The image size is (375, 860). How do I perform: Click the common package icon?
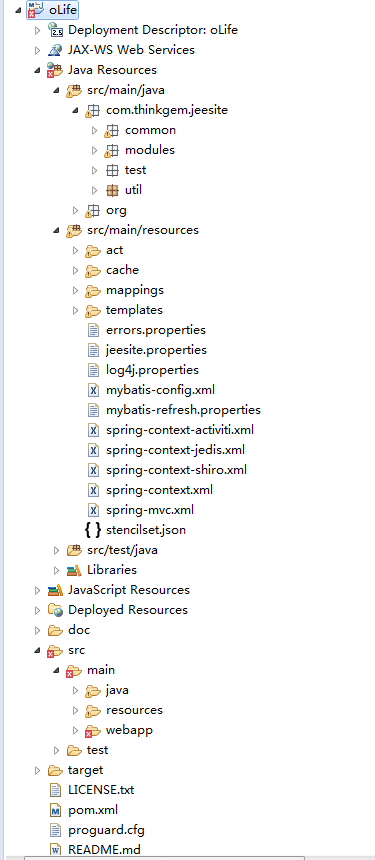click(112, 130)
